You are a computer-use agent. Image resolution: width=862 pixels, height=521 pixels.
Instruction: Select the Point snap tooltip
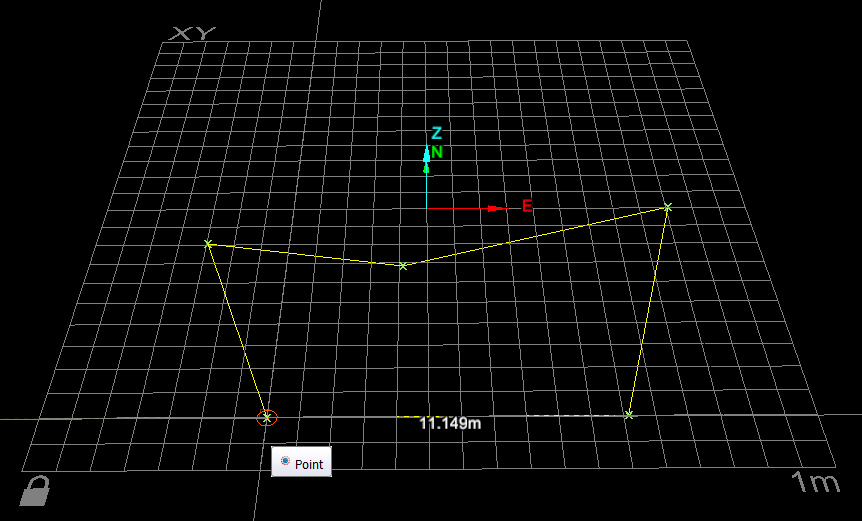[301, 462]
